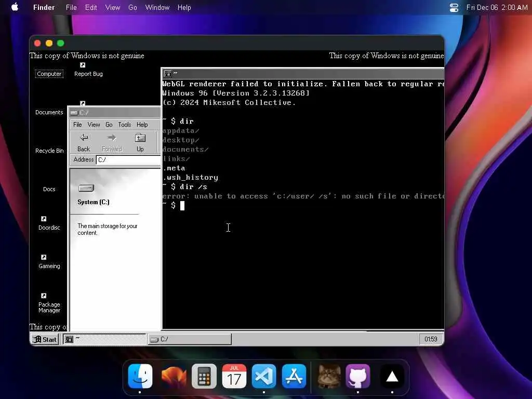Click the Windows 96 Start button
Image resolution: width=532 pixels, height=399 pixels.
pos(45,339)
